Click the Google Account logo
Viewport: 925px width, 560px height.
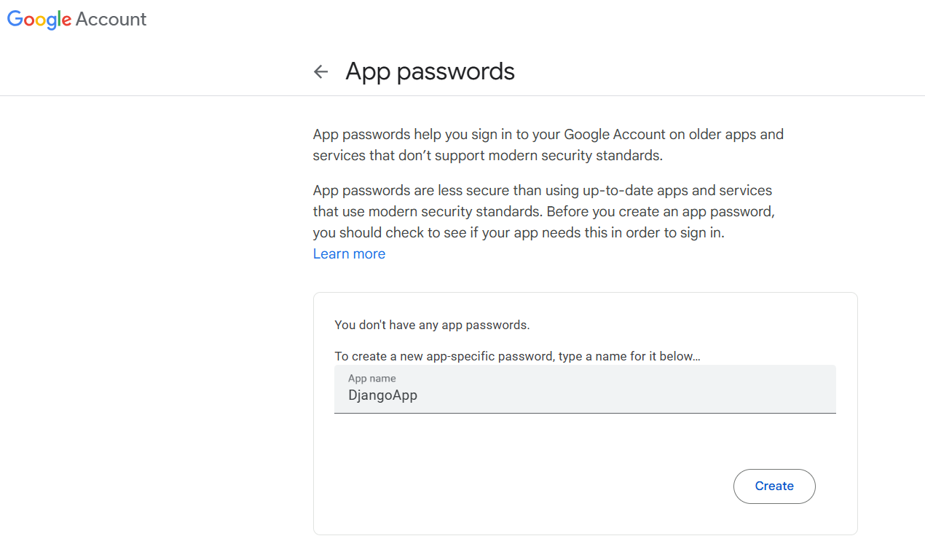[x=76, y=20]
